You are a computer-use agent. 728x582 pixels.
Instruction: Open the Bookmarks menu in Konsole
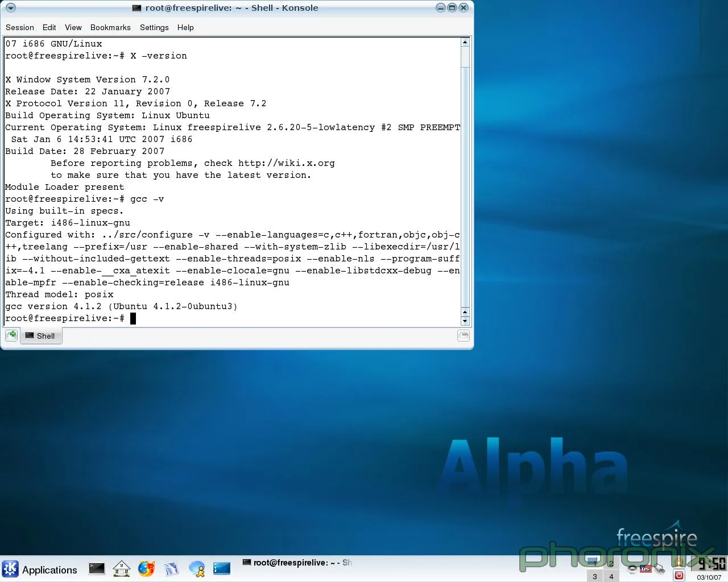pyautogui.click(x=110, y=27)
